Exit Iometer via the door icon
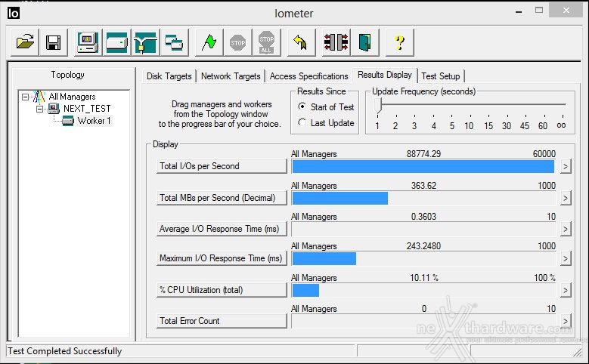The width and height of the screenshot is (589, 364). tap(364, 42)
